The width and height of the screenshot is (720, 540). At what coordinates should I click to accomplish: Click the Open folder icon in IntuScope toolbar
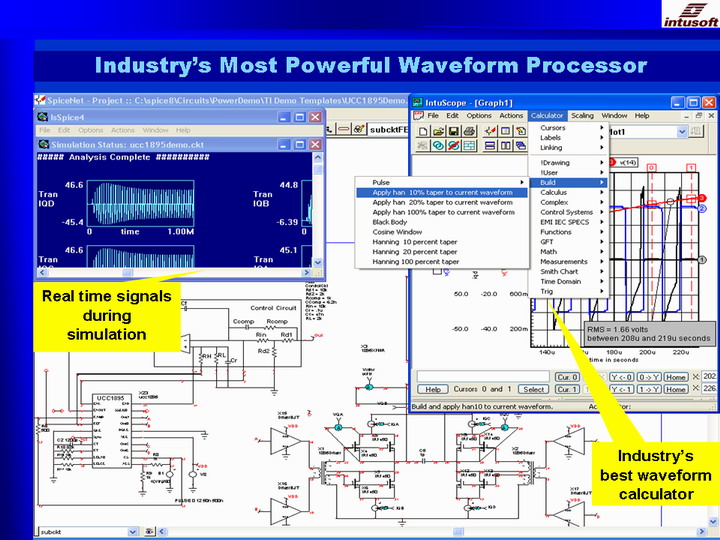(x=438, y=131)
